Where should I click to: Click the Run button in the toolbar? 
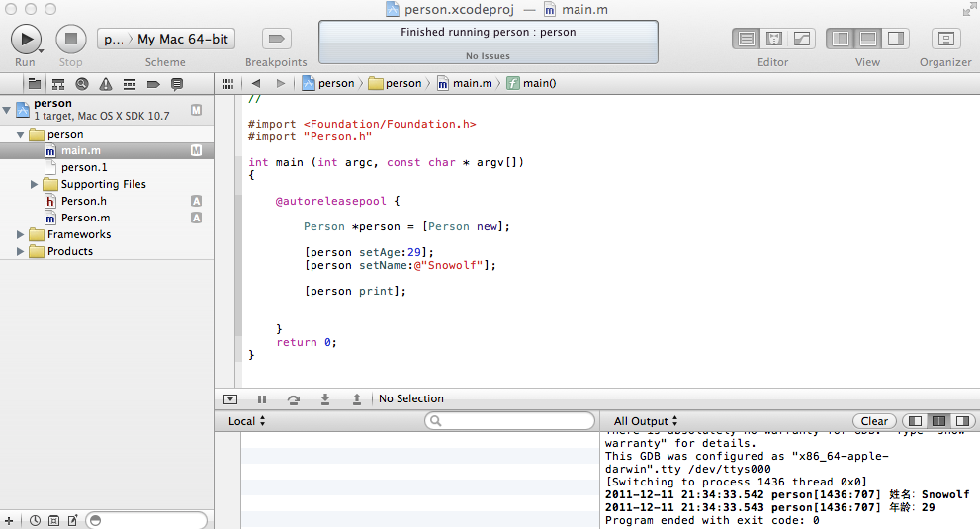[25, 39]
